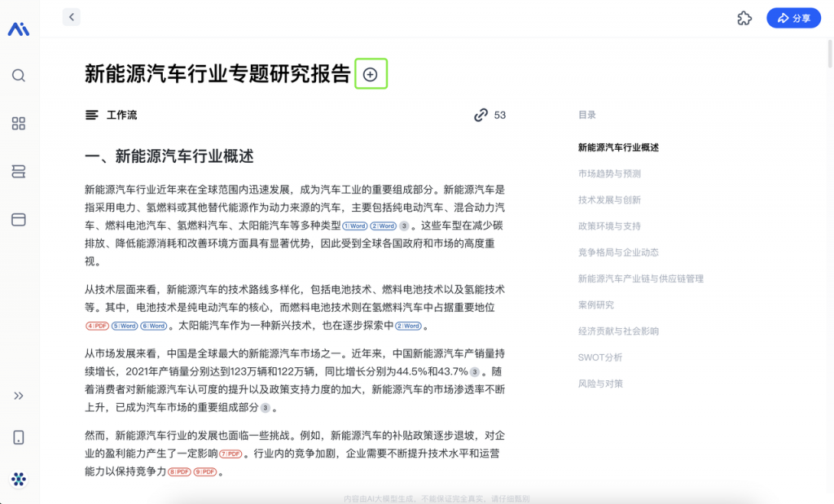Open the 工作流 workflow list icon
This screenshot has width=834, height=504.
(x=92, y=115)
